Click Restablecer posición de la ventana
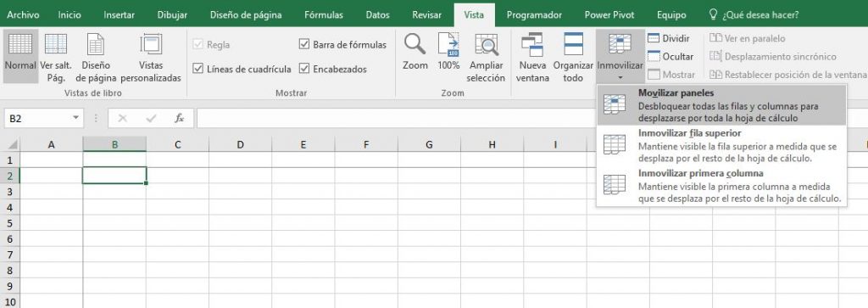 tap(787, 74)
